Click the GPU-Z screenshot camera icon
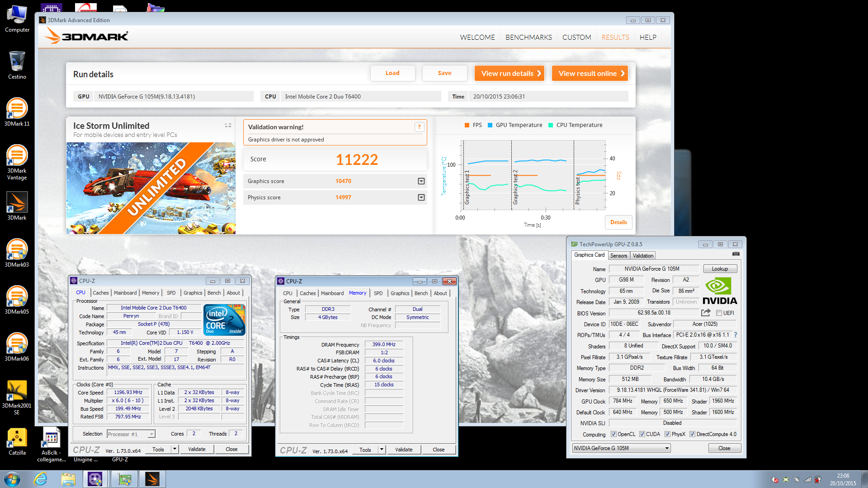Viewport: 868px width, 488px height. [x=736, y=254]
